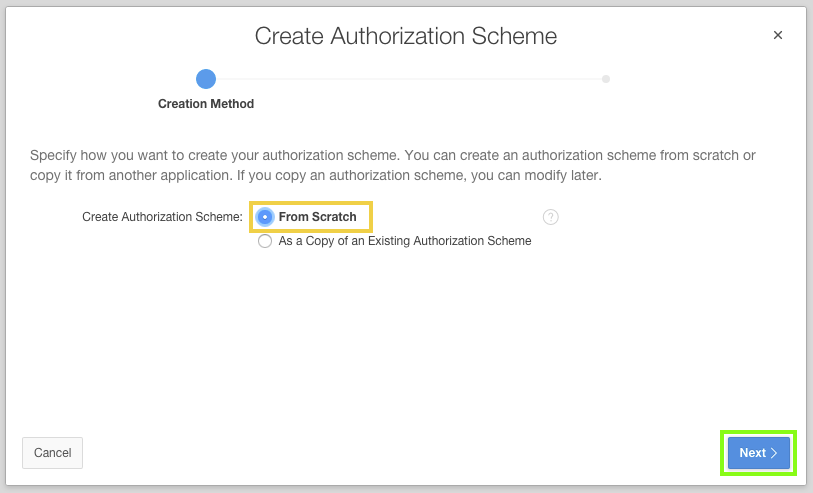
Task: Click the "Specify how you want" instruction line
Action: [392, 156]
